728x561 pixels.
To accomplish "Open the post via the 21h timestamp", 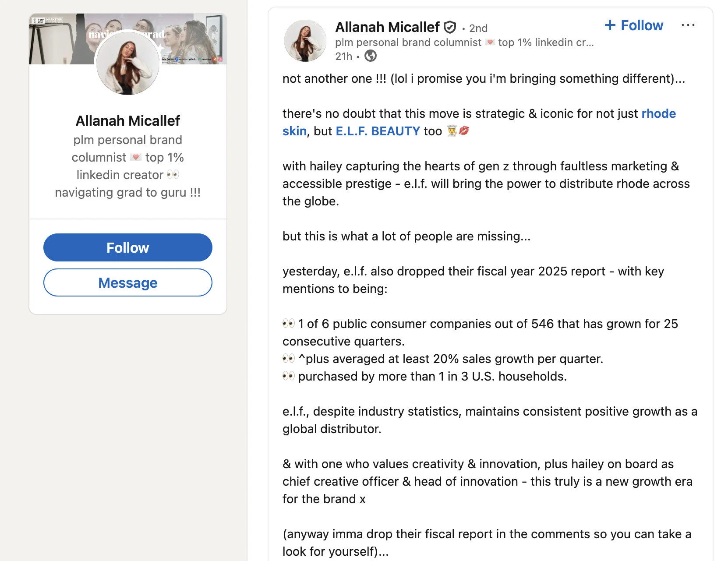I will (343, 56).
